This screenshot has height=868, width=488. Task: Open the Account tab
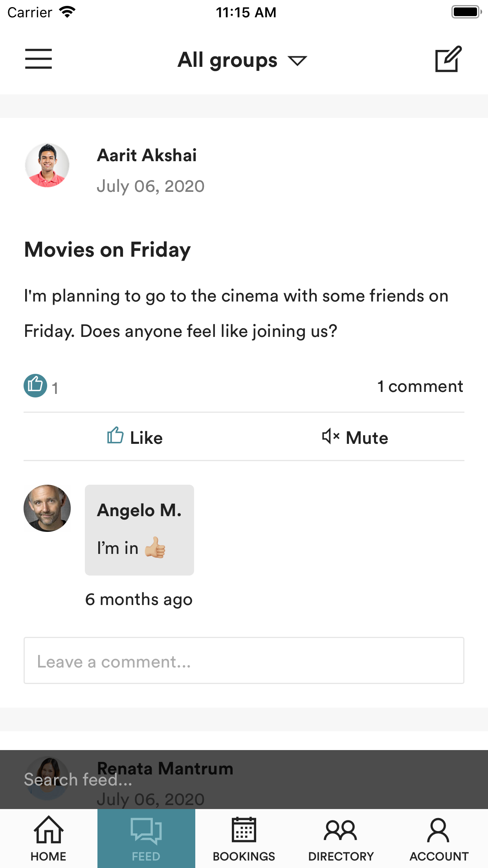pos(439,839)
